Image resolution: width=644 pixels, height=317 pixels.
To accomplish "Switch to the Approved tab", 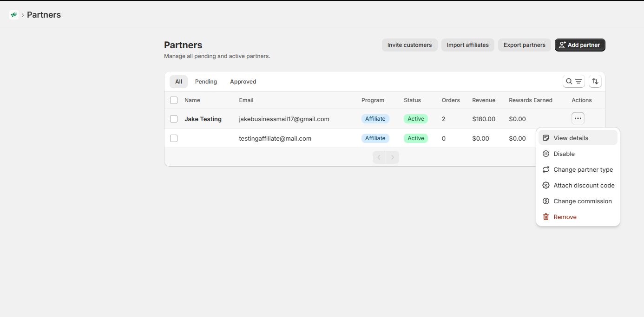I will [x=243, y=82].
